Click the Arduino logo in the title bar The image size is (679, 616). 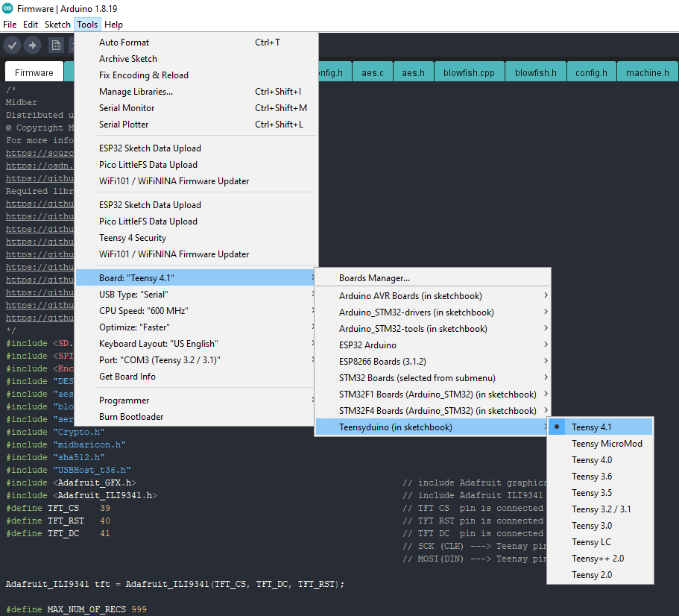(x=7, y=8)
